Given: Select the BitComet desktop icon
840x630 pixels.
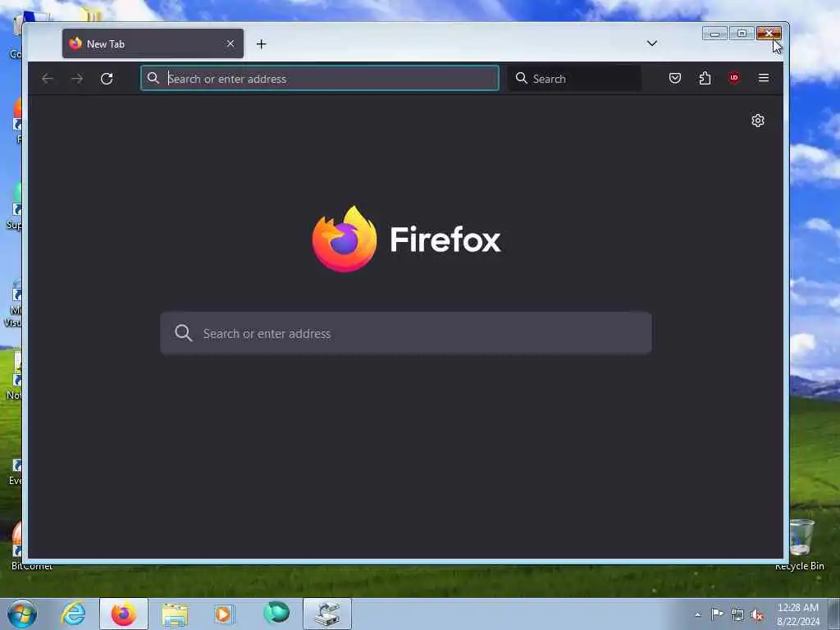Looking at the screenshot, I should click(18, 545).
